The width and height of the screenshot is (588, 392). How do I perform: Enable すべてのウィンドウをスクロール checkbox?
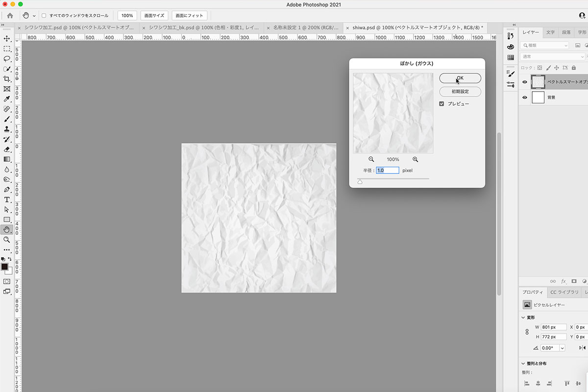point(44,16)
